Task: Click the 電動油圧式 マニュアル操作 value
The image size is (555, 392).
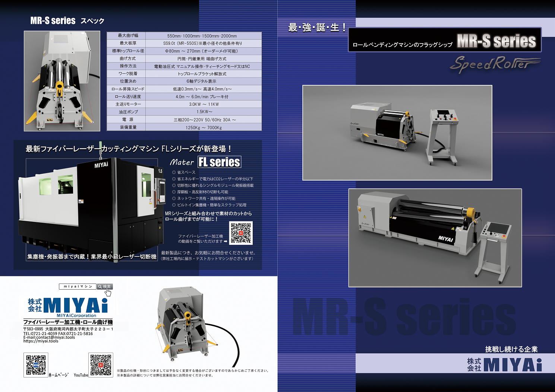Action: point(202,66)
